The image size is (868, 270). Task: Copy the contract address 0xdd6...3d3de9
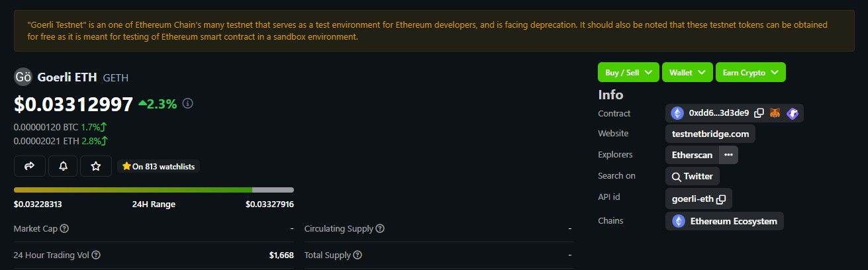pyautogui.click(x=759, y=113)
